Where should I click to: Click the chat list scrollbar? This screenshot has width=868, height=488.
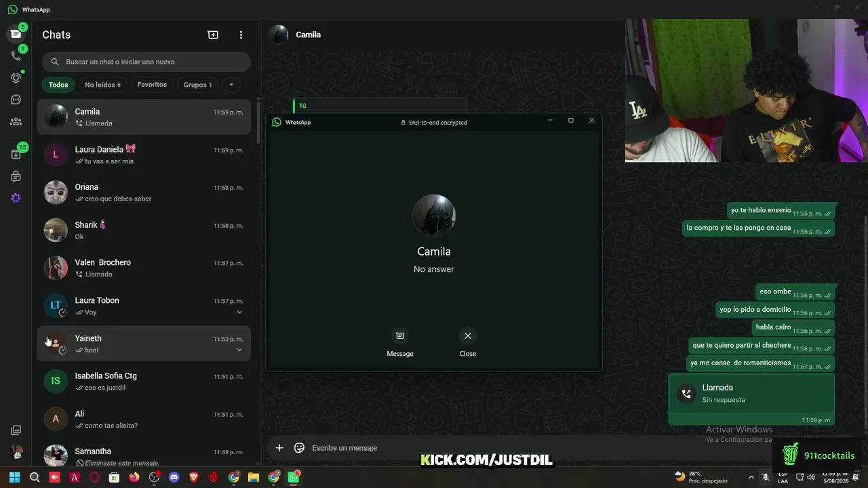coord(258,124)
